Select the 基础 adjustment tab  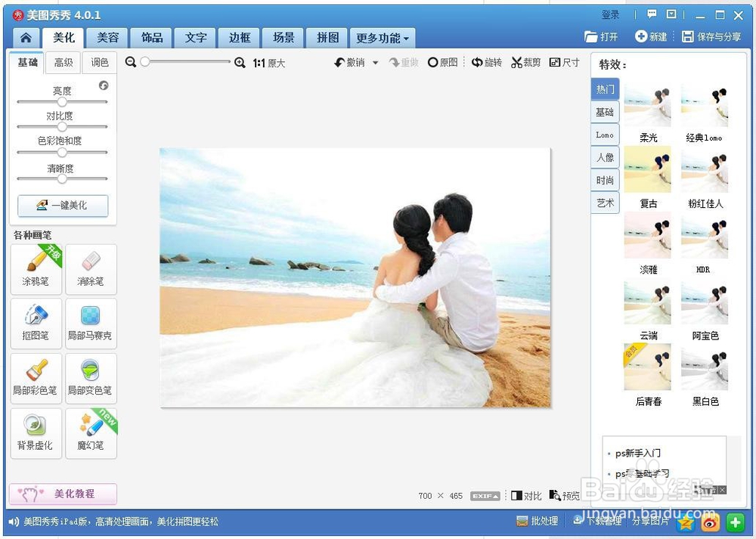point(27,62)
